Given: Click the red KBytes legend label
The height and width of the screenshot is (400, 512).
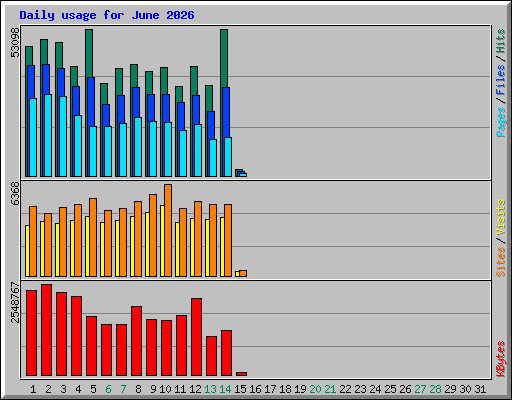Looking at the screenshot, I should pos(500,359).
